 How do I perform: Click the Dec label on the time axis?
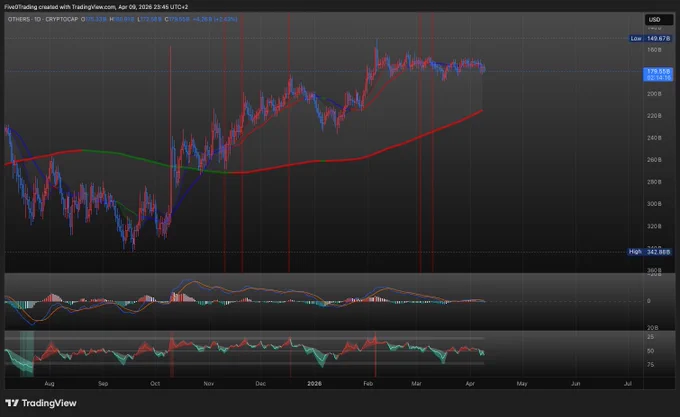point(260,384)
